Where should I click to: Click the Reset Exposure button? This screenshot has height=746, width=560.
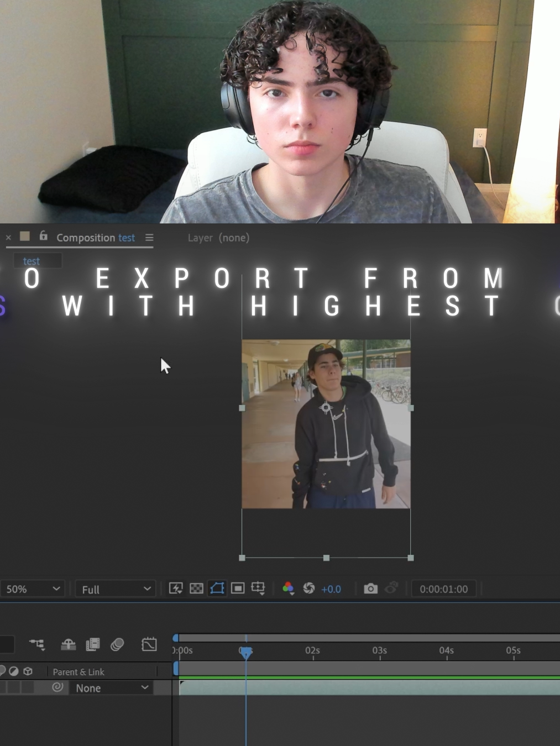(x=309, y=589)
